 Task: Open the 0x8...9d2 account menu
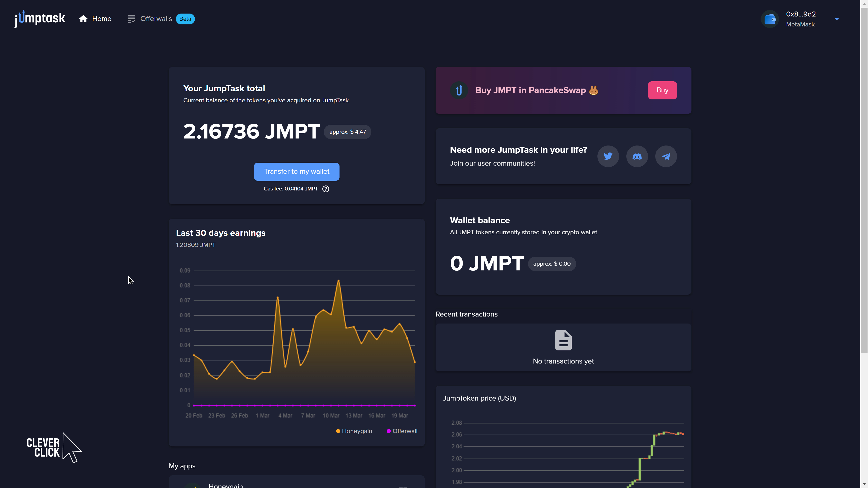801,14
